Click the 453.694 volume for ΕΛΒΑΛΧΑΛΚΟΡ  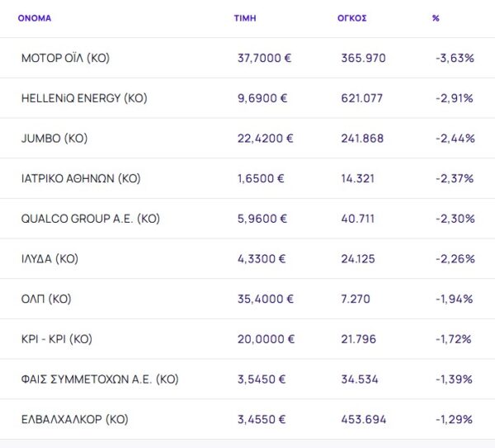coord(363,419)
